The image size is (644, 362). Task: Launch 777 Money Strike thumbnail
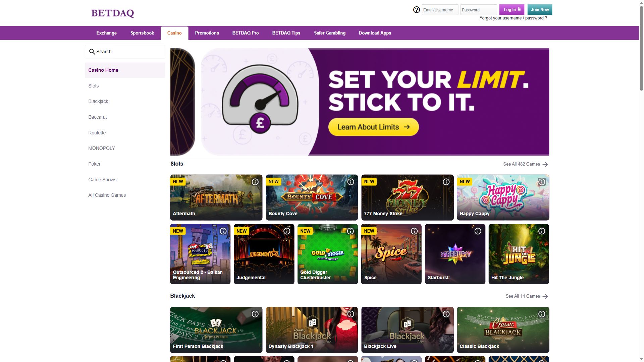click(x=407, y=197)
